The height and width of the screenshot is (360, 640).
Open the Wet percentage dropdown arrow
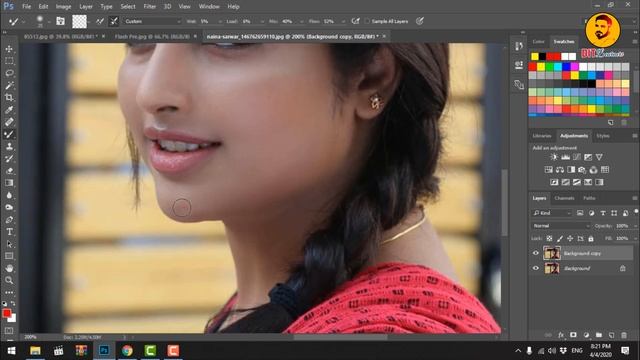(x=220, y=21)
